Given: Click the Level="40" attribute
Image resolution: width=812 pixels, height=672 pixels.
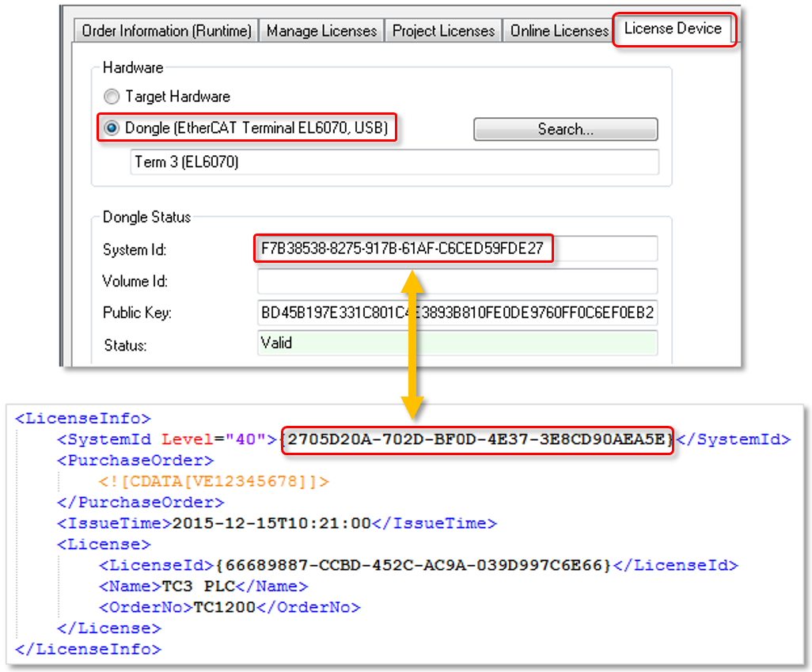Looking at the screenshot, I should 214,439.
